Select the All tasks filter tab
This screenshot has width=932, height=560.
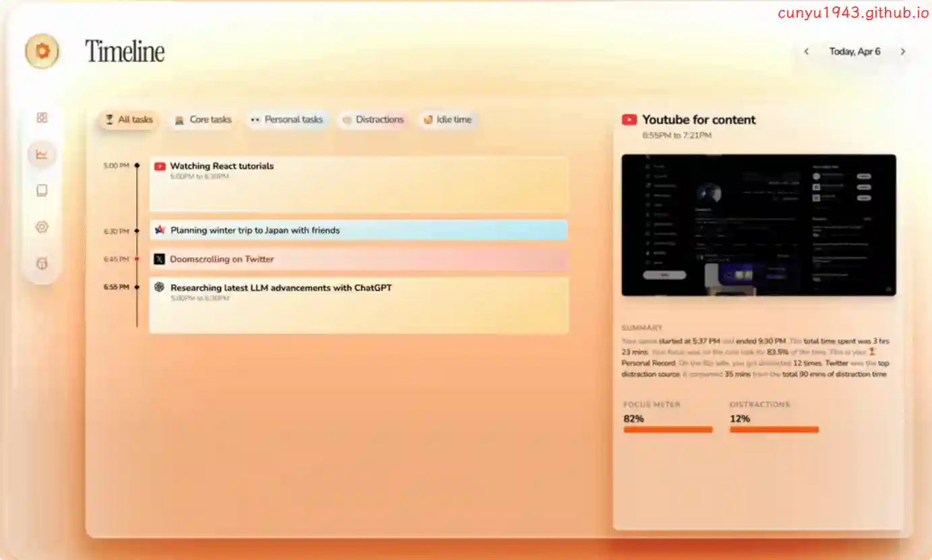[129, 120]
